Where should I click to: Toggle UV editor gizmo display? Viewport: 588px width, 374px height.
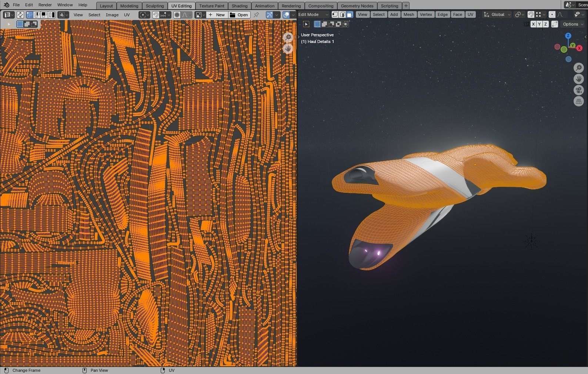pos(269,15)
